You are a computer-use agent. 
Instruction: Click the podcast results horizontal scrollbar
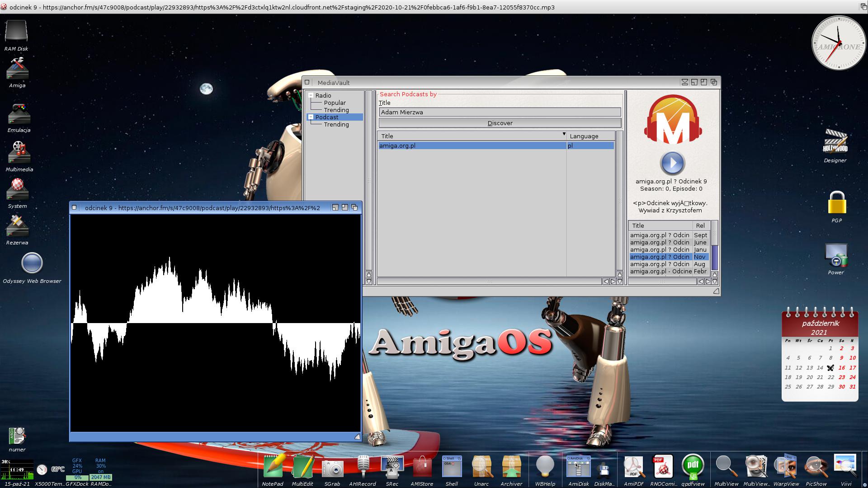490,282
